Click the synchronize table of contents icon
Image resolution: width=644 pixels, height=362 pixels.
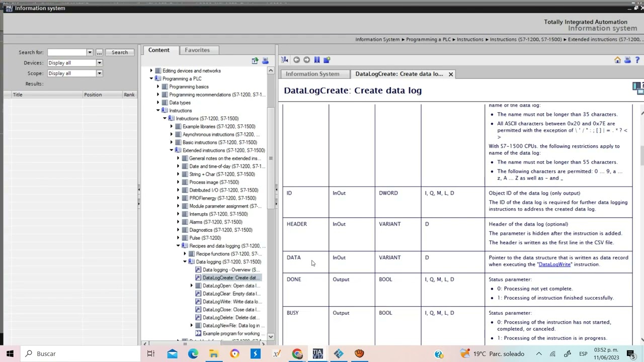[285, 60]
